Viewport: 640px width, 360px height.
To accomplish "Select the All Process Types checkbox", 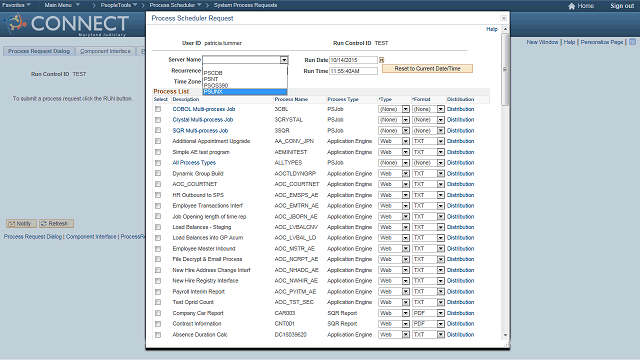I will [x=158, y=162].
